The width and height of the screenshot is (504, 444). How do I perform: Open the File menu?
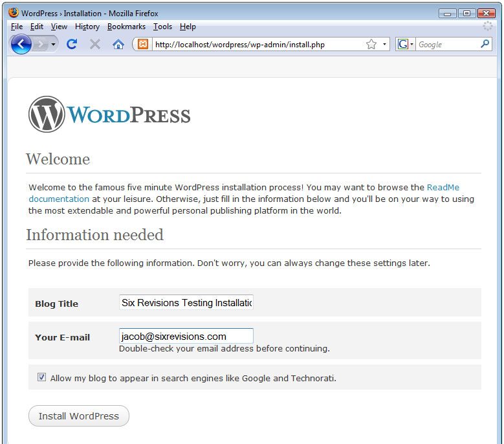pos(17,27)
